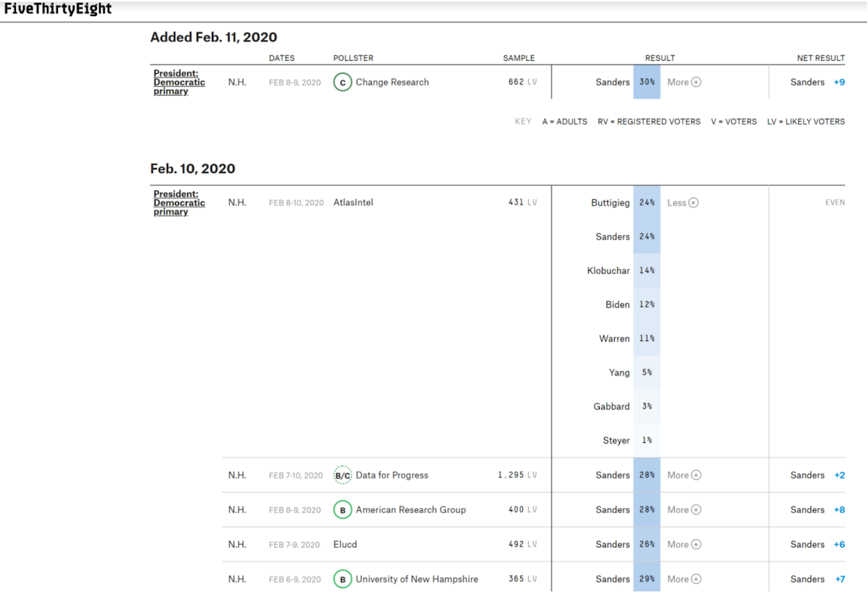Click the 431 LV sample size
This screenshot has height=600, width=868.
point(522,203)
